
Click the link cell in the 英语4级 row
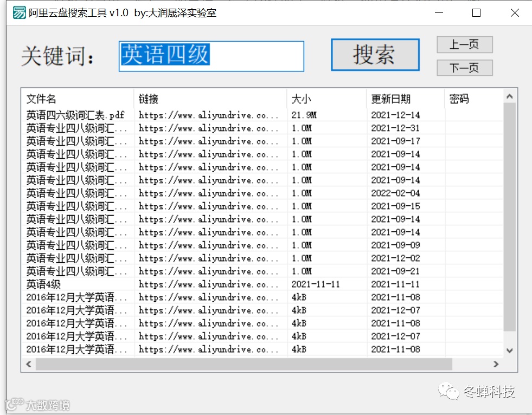[x=208, y=284]
